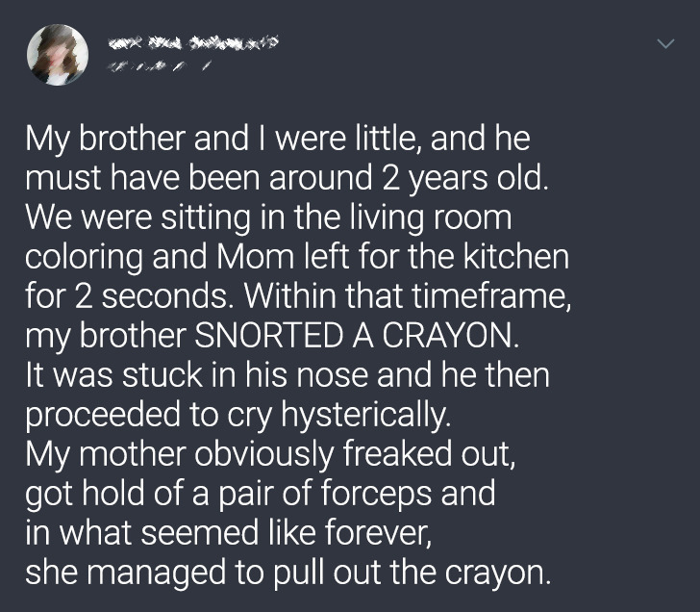Select 'Mom left for the kitchen' text

(393, 256)
